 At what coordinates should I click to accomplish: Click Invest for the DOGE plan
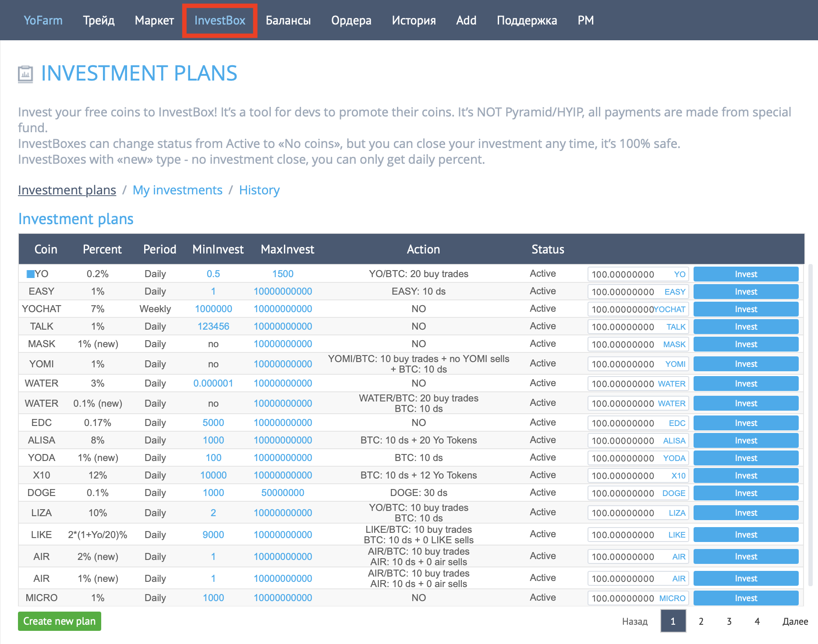coord(746,493)
